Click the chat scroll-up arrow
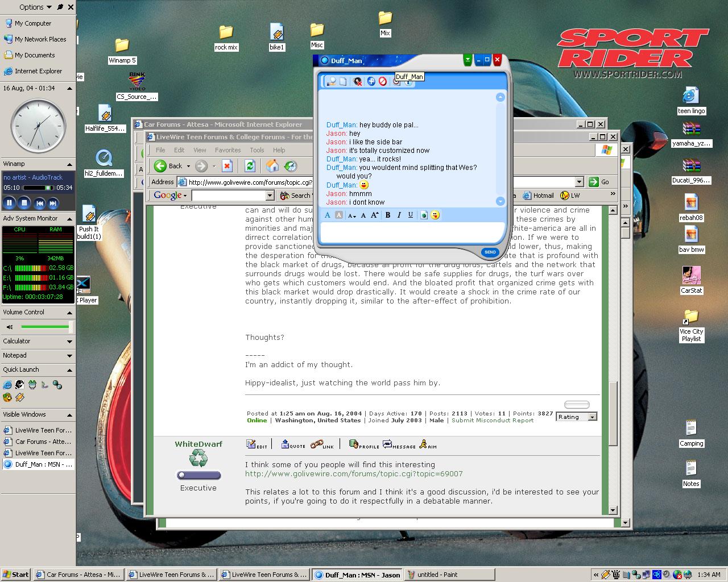The height and width of the screenshot is (582, 728). (x=500, y=97)
